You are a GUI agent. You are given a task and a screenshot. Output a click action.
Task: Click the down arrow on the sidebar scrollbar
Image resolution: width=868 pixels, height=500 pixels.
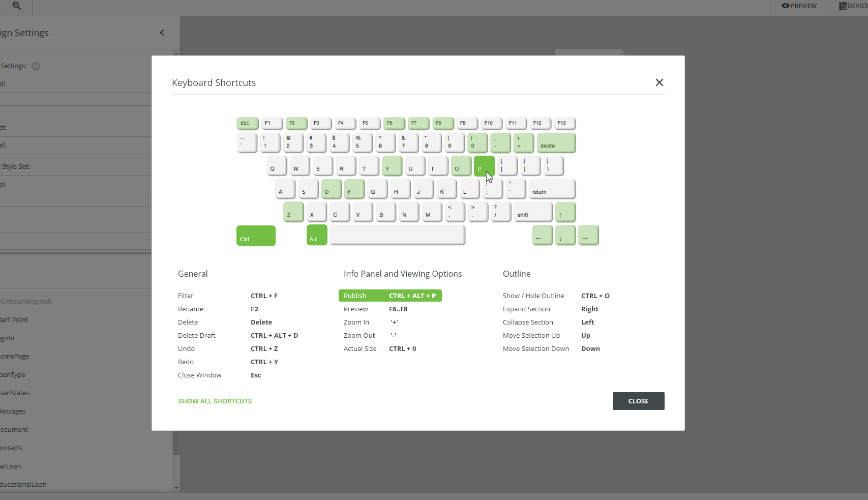click(x=176, y=487)
